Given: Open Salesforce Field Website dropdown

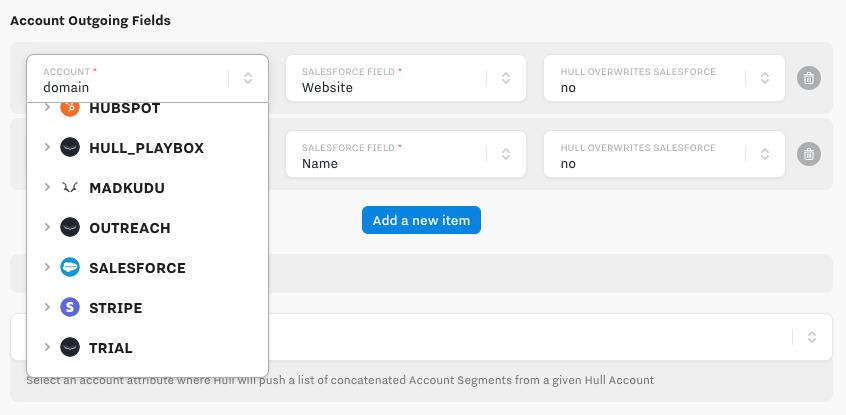Looking at the screenshot, I should tap(506, 78).
